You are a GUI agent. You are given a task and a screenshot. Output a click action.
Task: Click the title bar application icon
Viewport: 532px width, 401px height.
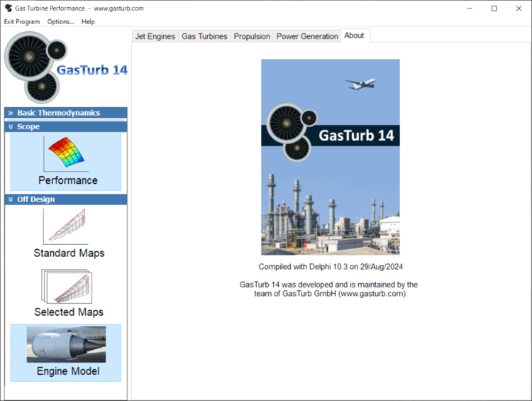click(x=9, y=9)
